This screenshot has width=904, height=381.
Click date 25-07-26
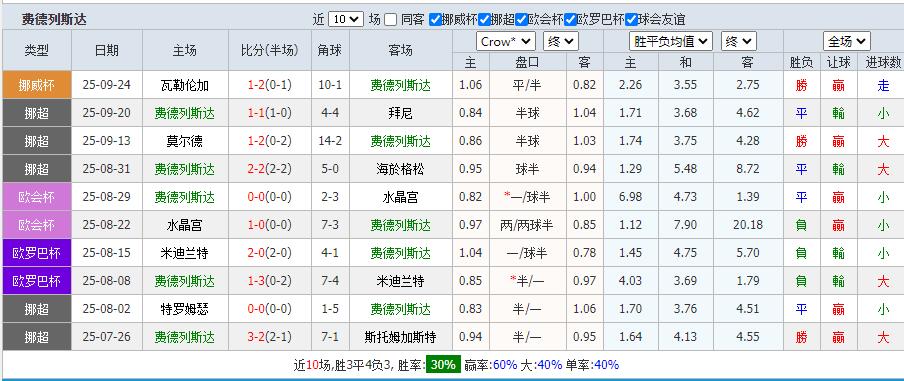107,337
